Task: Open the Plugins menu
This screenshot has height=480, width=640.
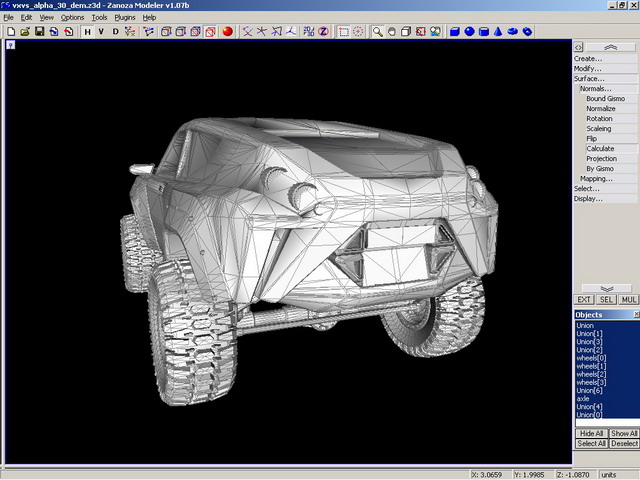Action: [124, 17]
